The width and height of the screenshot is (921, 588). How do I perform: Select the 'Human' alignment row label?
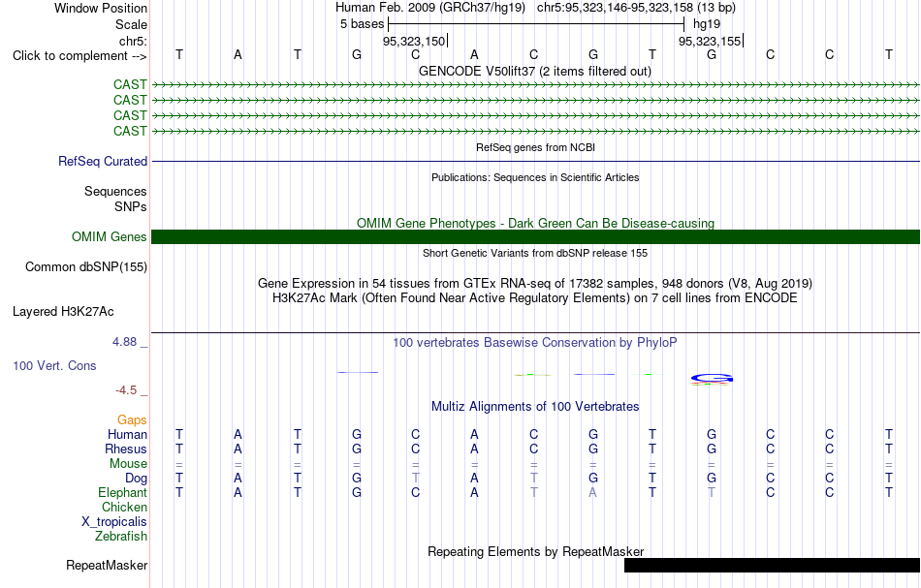point(127,434)
